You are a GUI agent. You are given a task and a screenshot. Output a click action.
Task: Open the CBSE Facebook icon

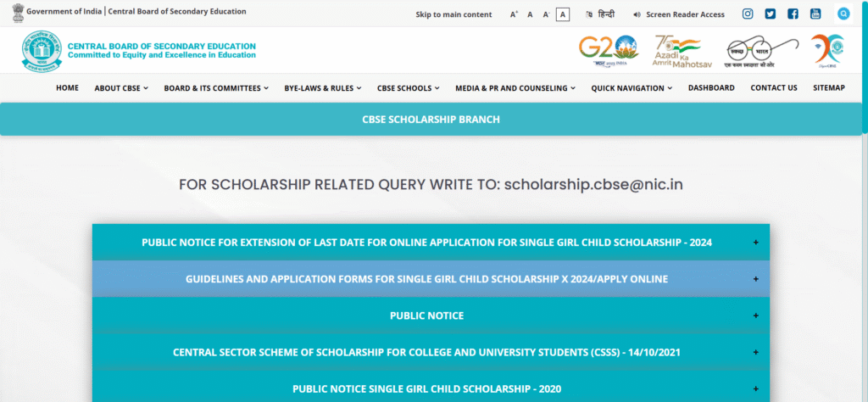[793, 14]
